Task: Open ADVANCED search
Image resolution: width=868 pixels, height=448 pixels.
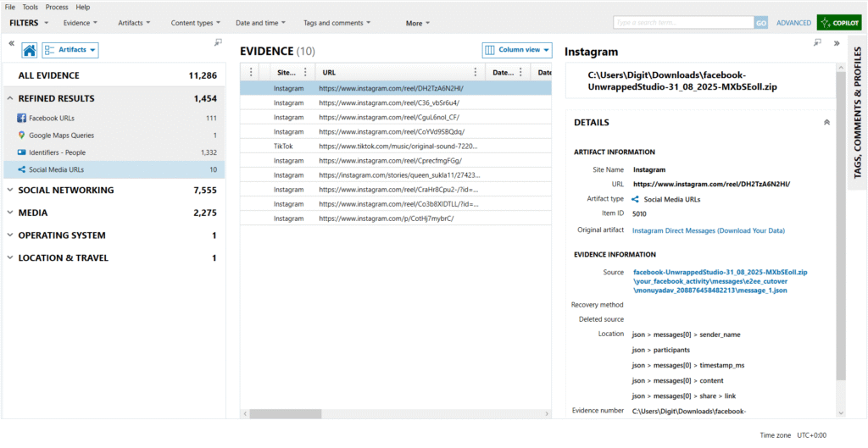Action: pos(793,23)
